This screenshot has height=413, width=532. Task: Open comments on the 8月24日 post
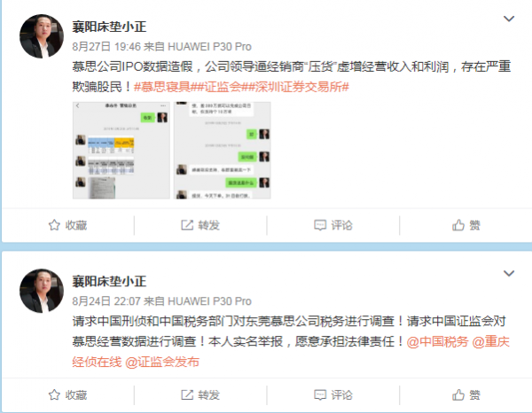point(333,394)
